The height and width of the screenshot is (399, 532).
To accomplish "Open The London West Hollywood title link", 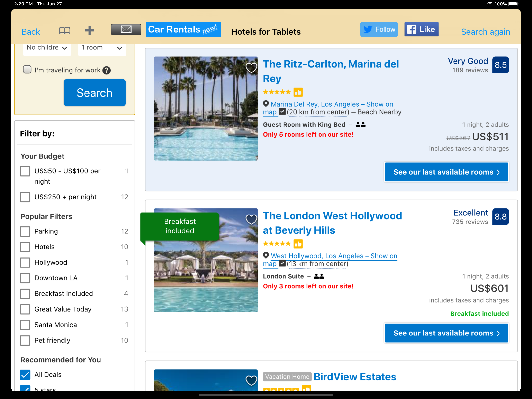I will point(332,223).
